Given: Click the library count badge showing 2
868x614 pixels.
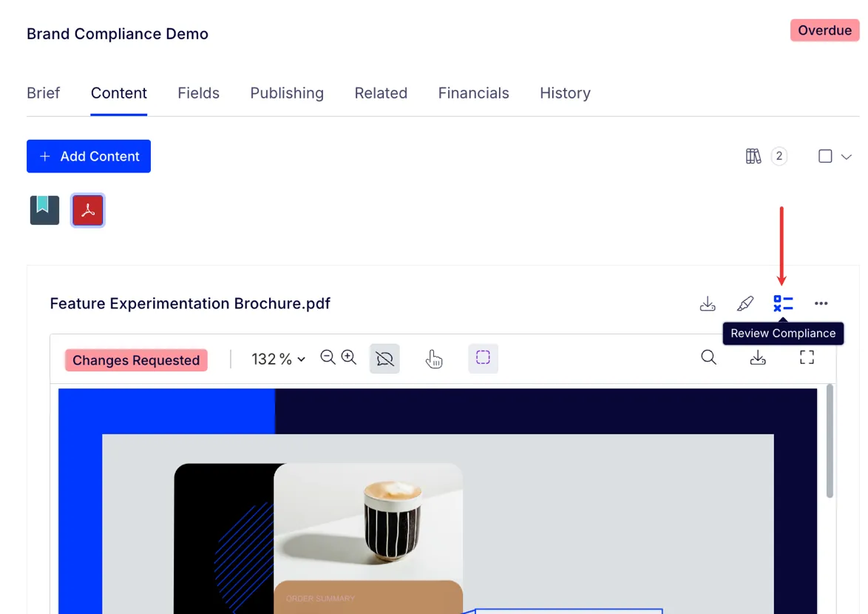Looking at the screenshot, I should tap(779, 156).
